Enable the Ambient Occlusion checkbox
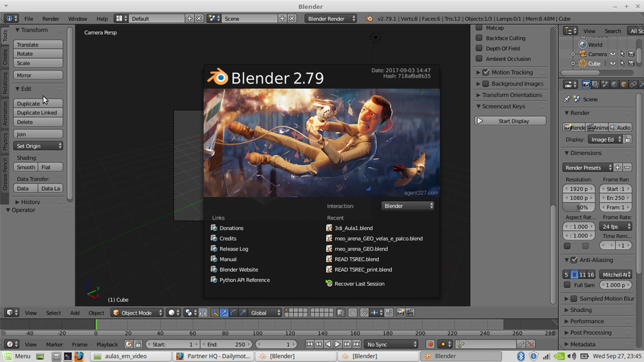This screenshot has height=362, width=644. [480, 59]
